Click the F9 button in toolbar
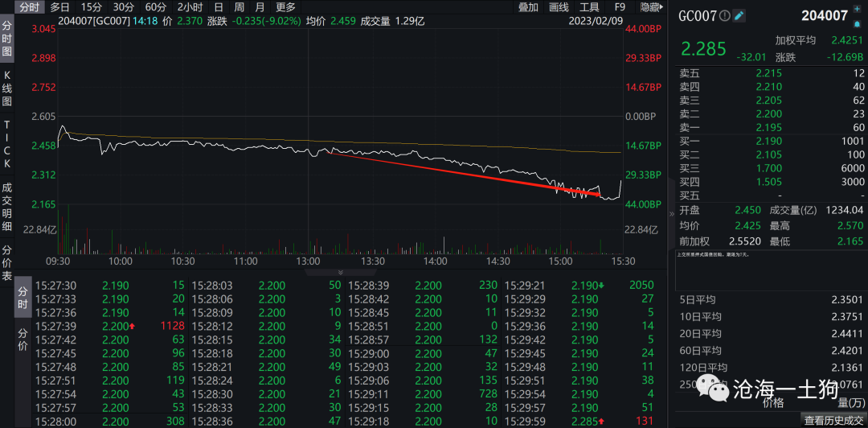The height and width of the screenshot is (428, 868). 620,7
